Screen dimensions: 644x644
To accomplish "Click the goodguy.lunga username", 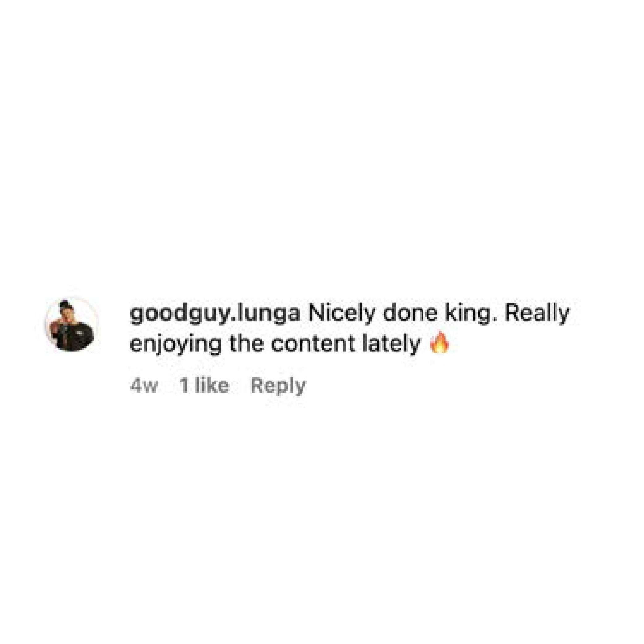I will (x=214, y=314).
